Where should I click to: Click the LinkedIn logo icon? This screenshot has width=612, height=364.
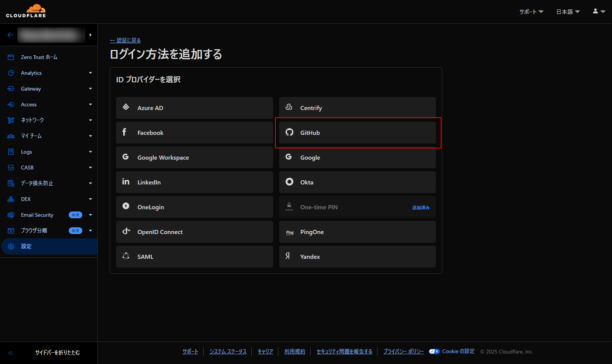tap(126, 181)
